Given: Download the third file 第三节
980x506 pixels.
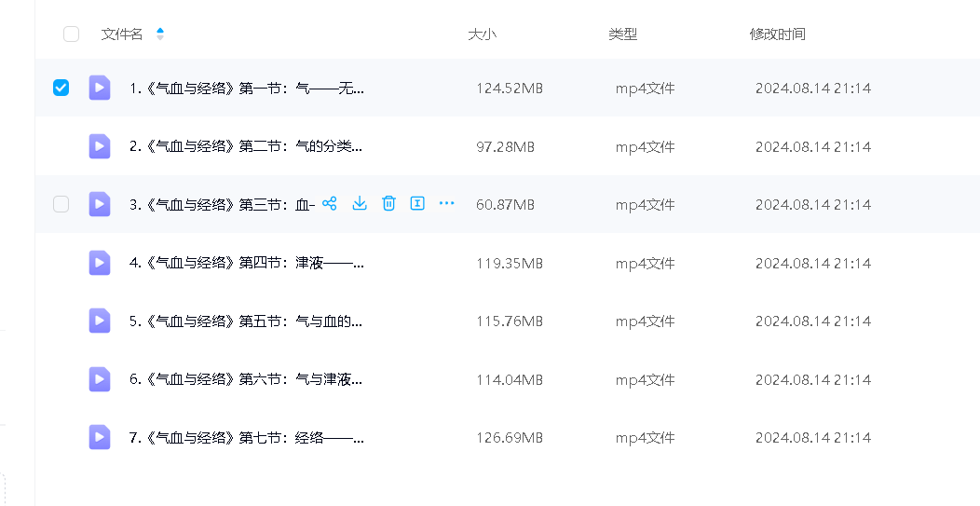Looking at the screenshot, I should tap(360, 203).
